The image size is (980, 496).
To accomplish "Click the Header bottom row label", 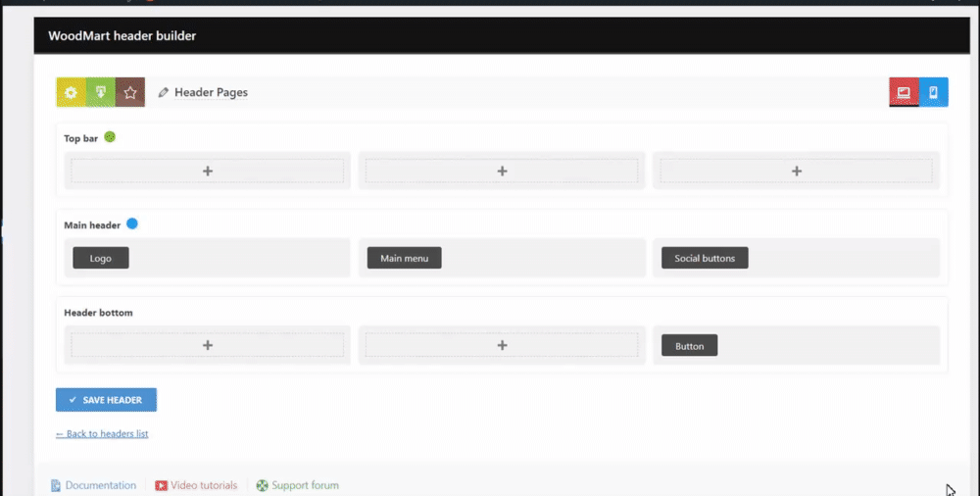I will click(x=98, y=313).
